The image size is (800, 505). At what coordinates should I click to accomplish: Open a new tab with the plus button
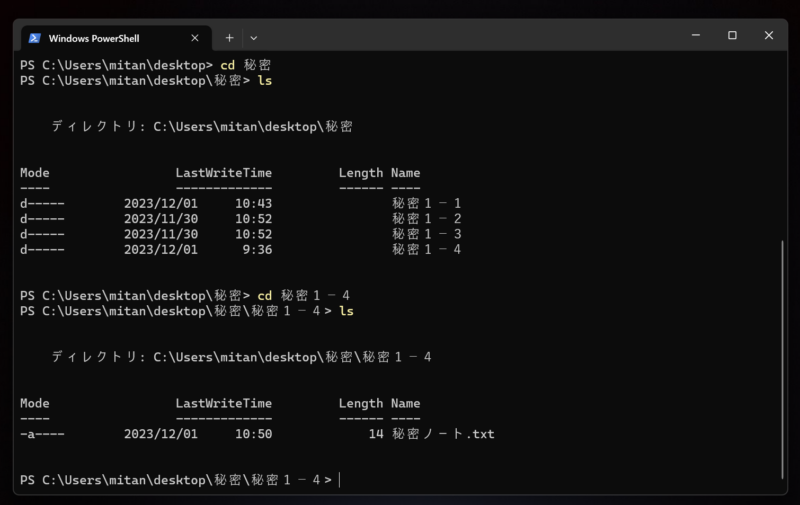230,38
